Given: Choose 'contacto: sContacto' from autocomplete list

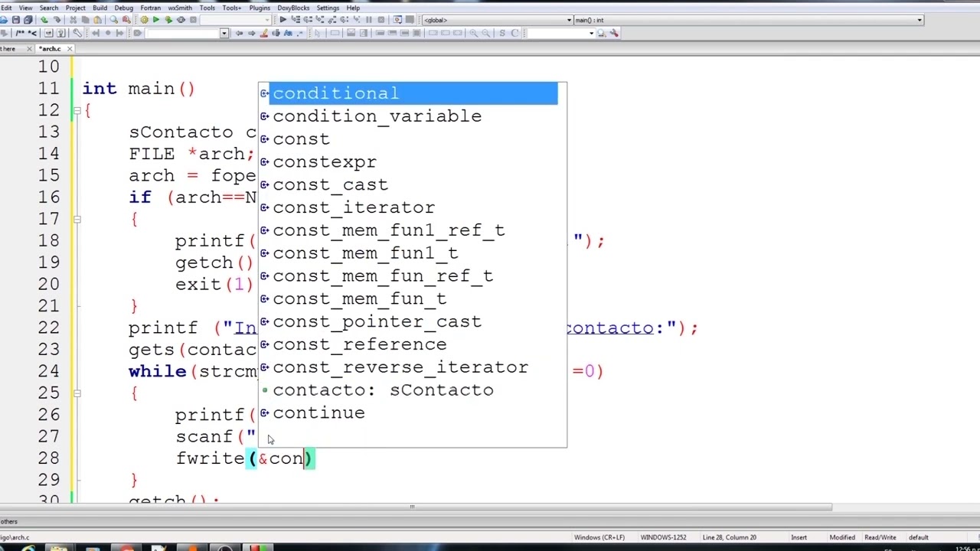Looking at the screenshot, I should coord(383,390).
